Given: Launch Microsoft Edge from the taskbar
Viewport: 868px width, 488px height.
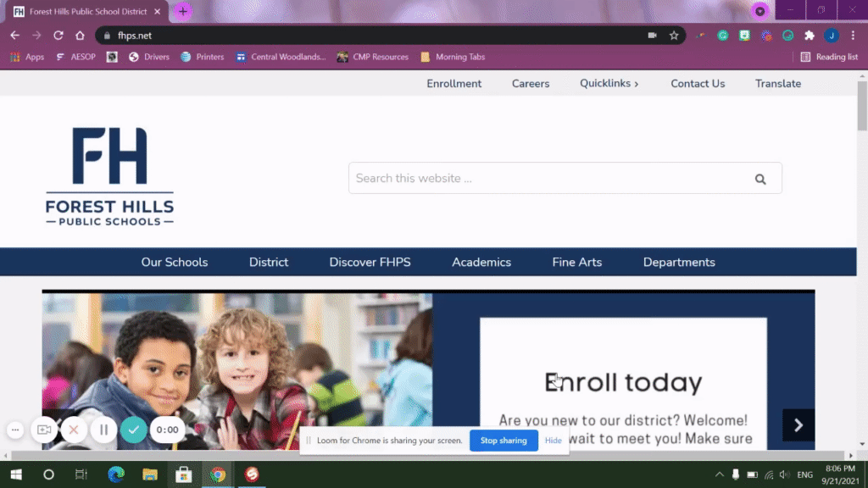Looking at the screenshot, I should coord(116,474).
